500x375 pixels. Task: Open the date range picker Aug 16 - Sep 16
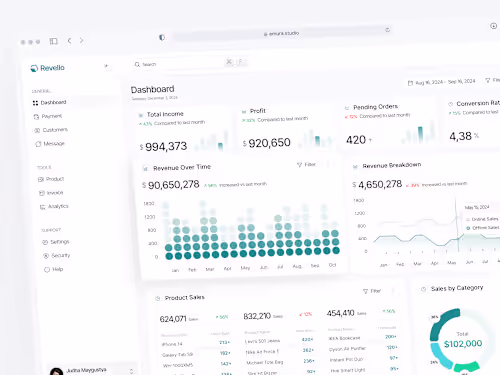(442, 82)
